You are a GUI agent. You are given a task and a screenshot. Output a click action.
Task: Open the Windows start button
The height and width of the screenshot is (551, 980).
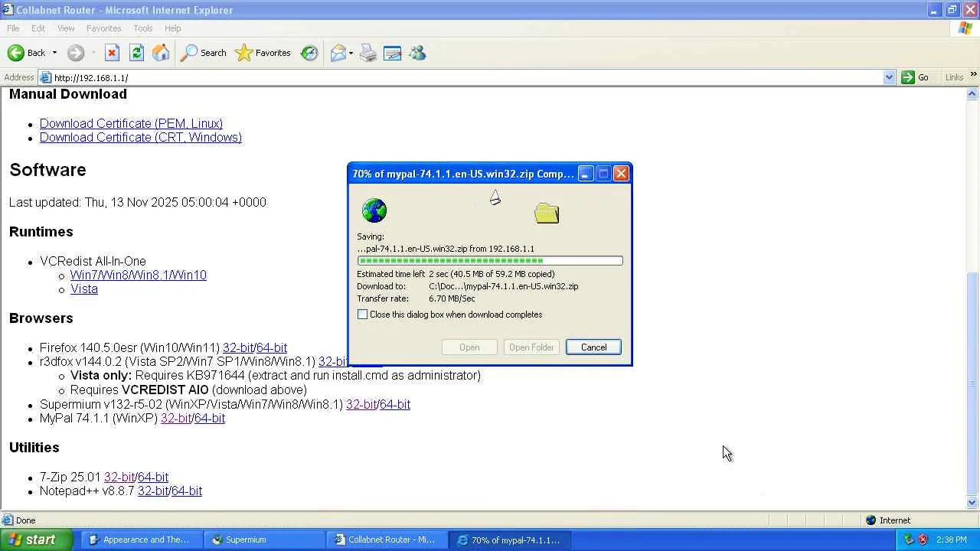tap(37, 540)
